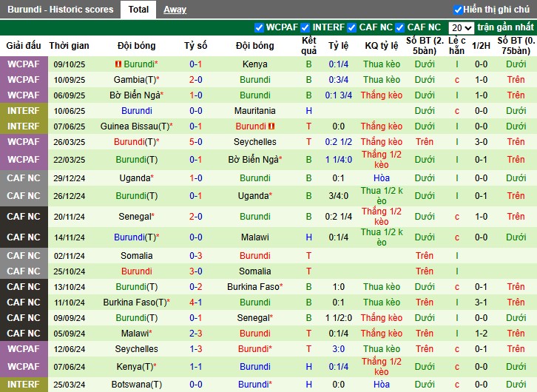Image resolution: width=537 pixels, height=392 pixels.
Task: Click red card icon in Guinea Bissau match
Action: click(271, 126)
